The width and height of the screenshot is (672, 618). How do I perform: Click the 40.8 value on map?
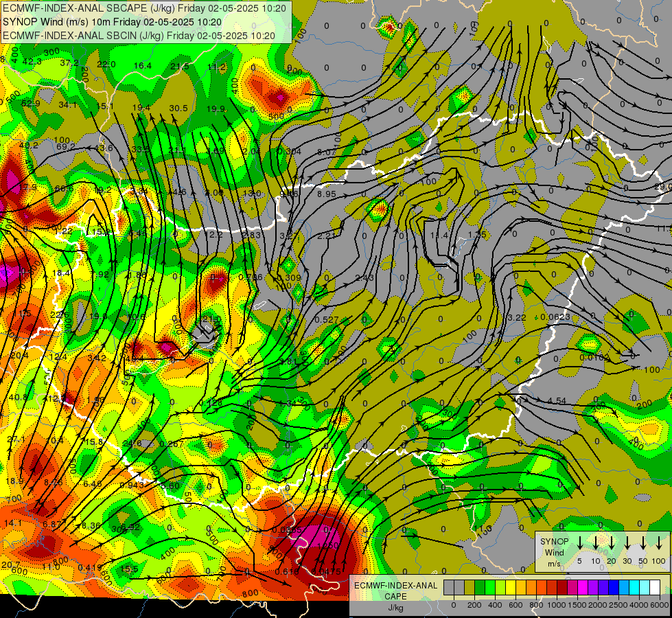pos(18,398)
